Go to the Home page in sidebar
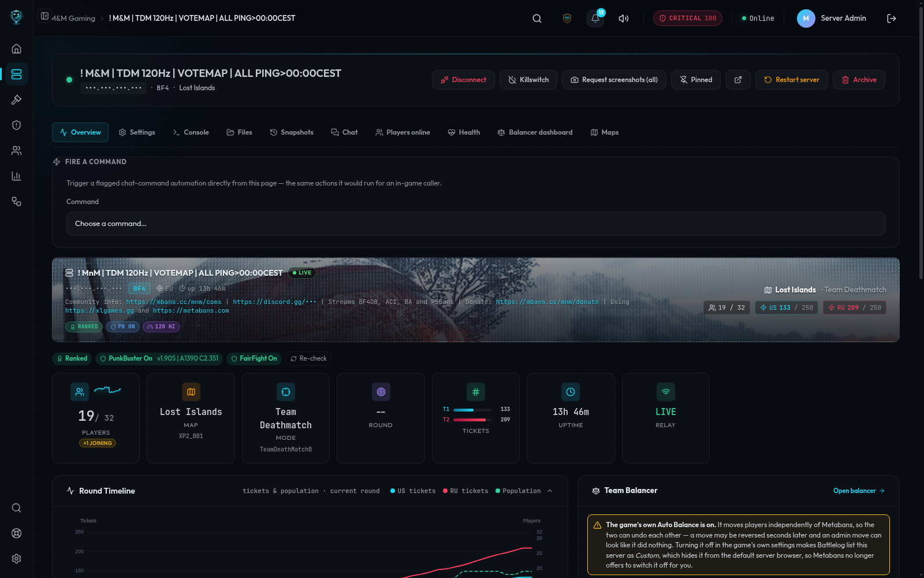Image resolution: width=924 pixels, height=578 pixels. (x=16, y=49)
